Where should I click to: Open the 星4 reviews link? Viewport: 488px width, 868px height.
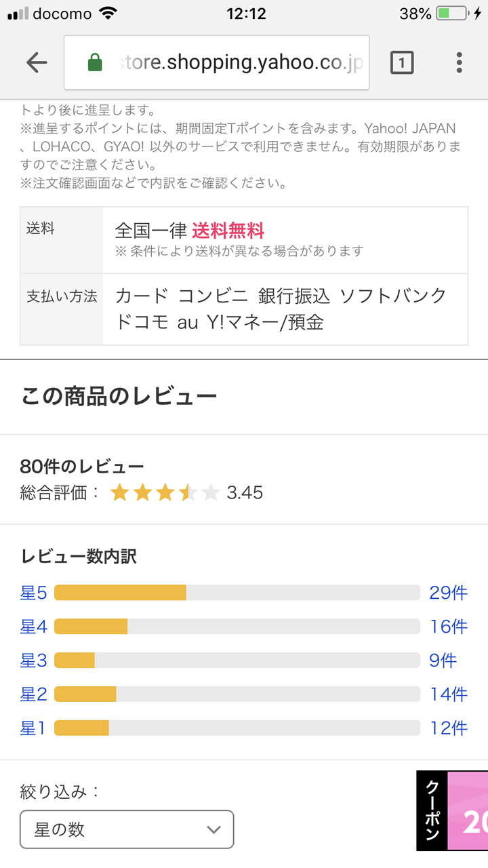click(x=33, y=627)
